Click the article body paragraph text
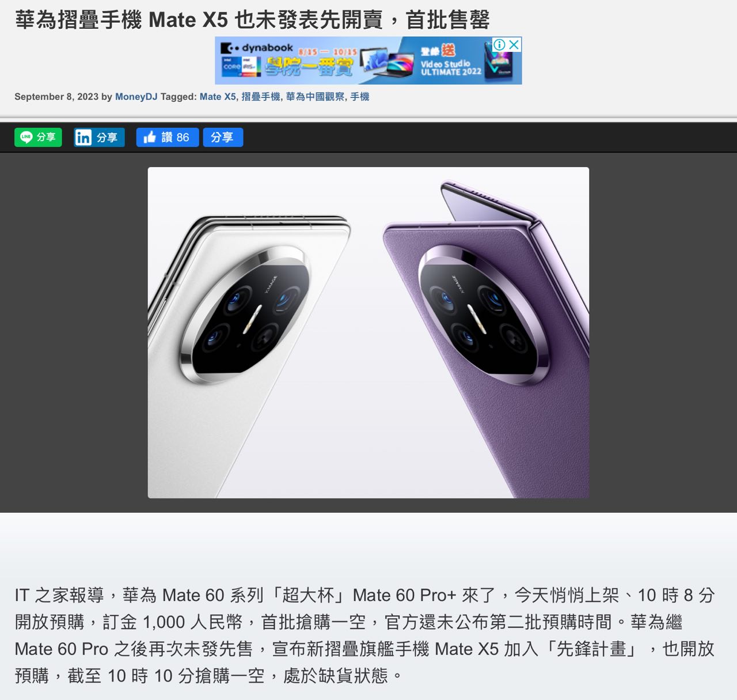Viewport: 737px width, 700px height. click(x=365, y=635)
